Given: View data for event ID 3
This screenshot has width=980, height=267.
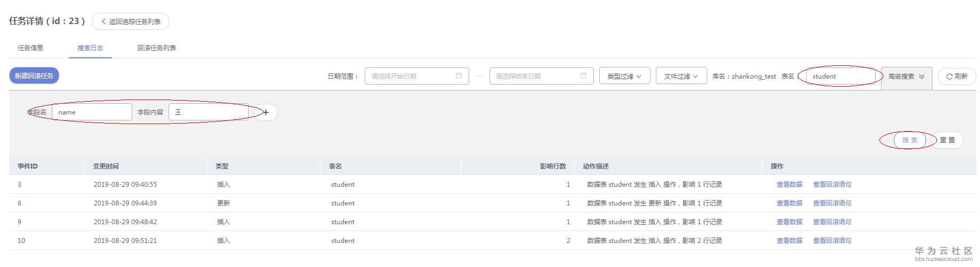Looking at the screenshot, I should click(789, 185).
